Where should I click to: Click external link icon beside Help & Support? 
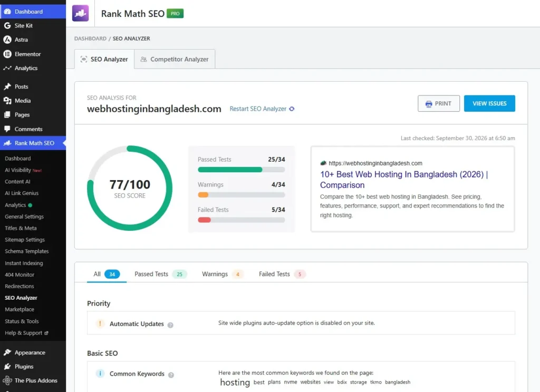tap(46, 333)
